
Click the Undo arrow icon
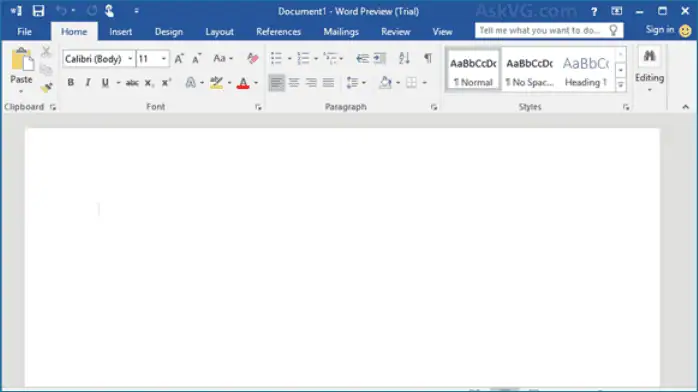61,11
